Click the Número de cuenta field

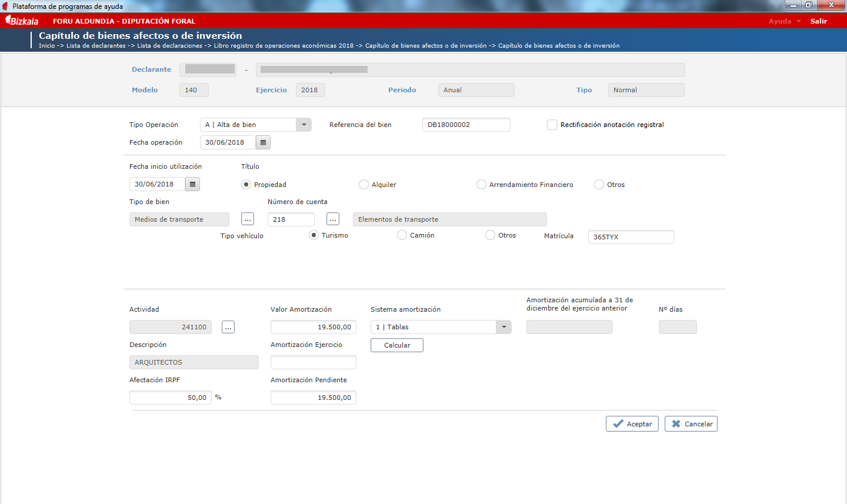pos(291,219)
